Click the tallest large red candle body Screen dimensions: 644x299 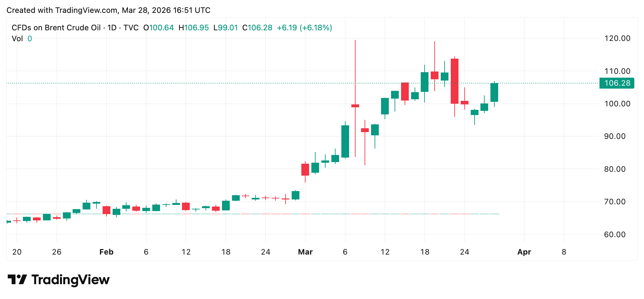454,81
